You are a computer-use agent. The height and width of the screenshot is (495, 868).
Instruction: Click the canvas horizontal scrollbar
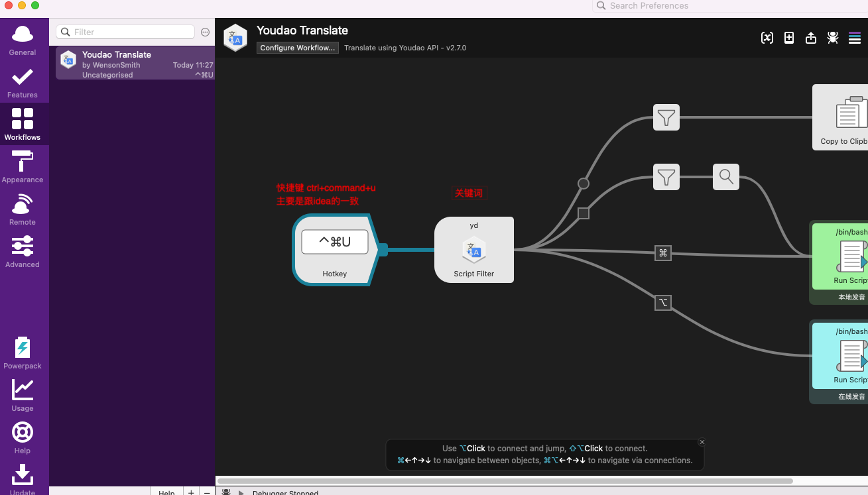[x=505, y=481]
